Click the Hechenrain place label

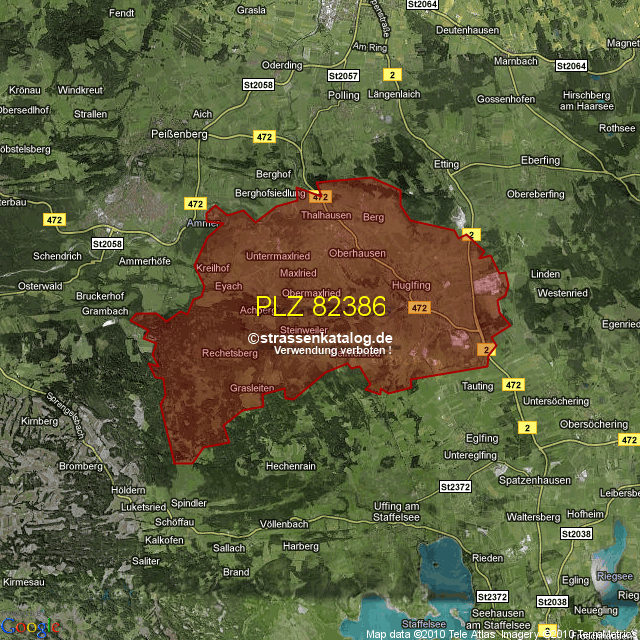pos(290,466)
